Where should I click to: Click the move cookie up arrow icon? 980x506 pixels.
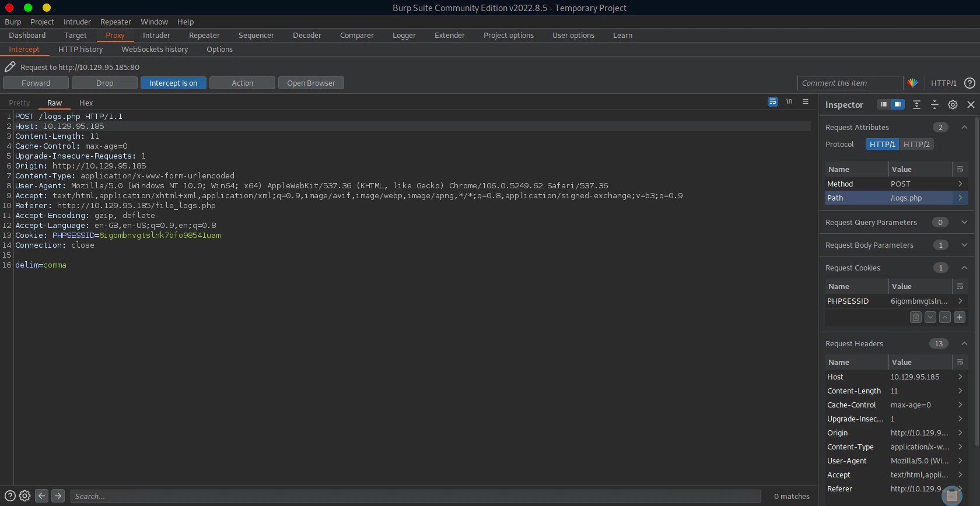pos(945,317)
